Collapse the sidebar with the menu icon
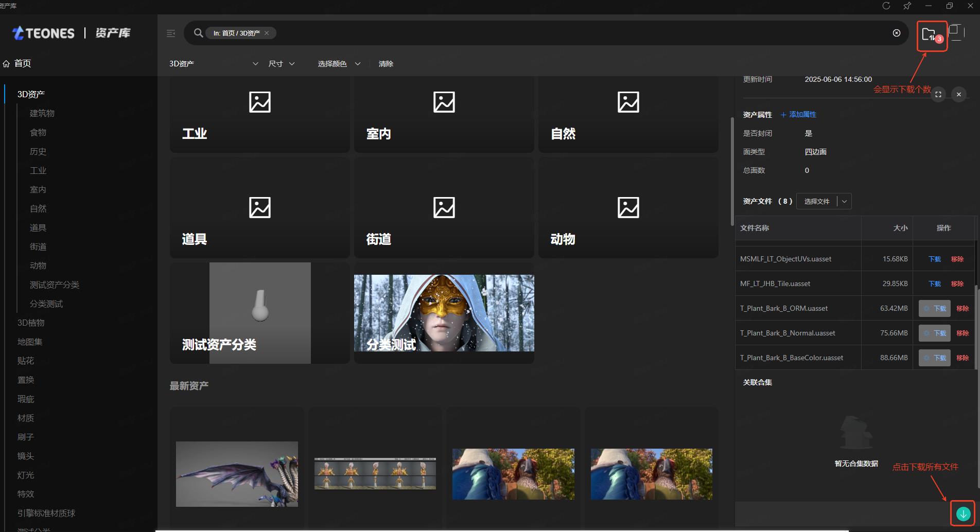 click(x=171, y=33)
